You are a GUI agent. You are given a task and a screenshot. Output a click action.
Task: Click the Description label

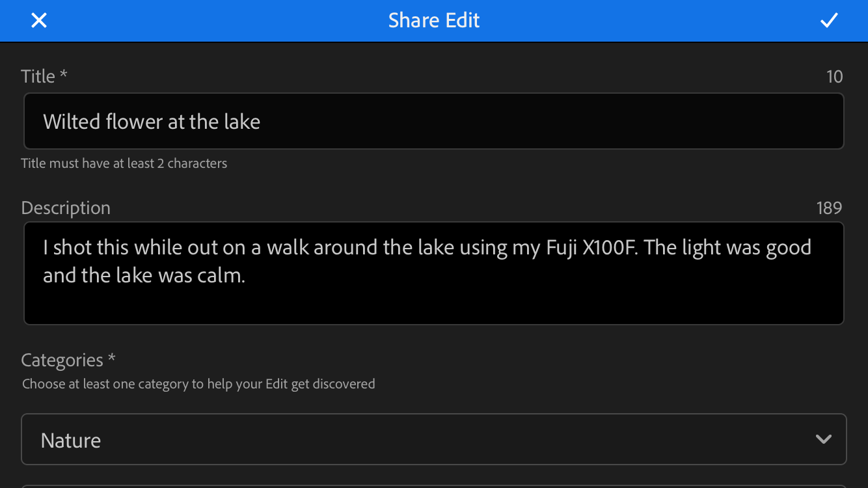coord(65,208)
